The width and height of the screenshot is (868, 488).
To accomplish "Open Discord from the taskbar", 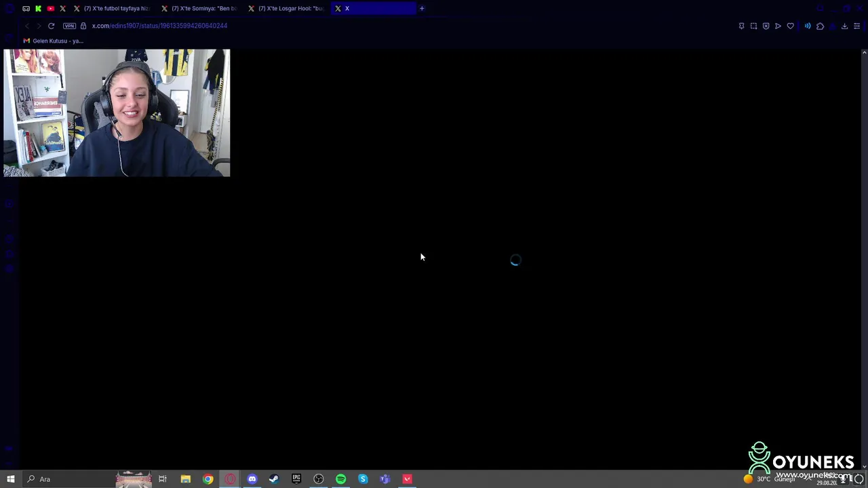I will tap(252, 479).
